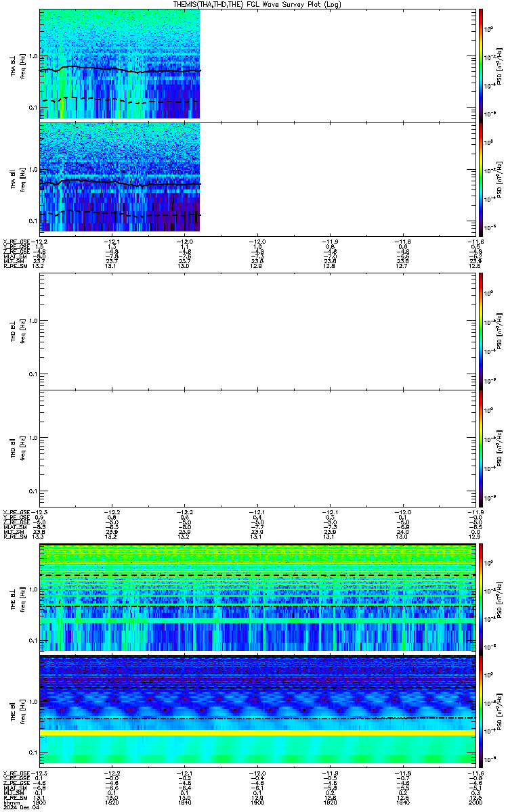Click the '2024 Dec 04' date label

tap(21, 808)
